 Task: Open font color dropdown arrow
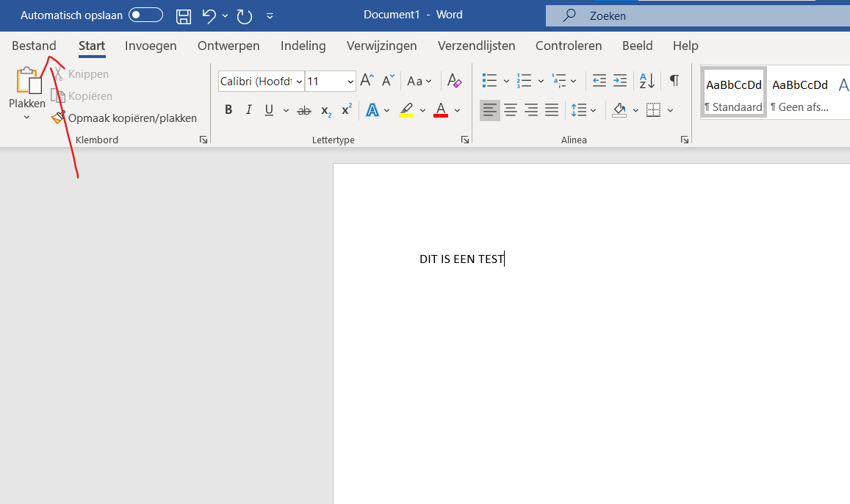click(457, 110)
